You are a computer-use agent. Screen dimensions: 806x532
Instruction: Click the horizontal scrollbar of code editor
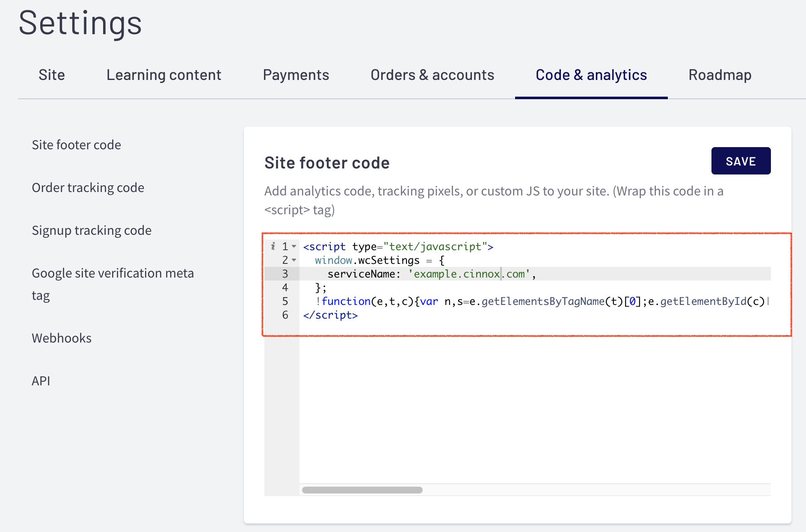tap(362, 490)
